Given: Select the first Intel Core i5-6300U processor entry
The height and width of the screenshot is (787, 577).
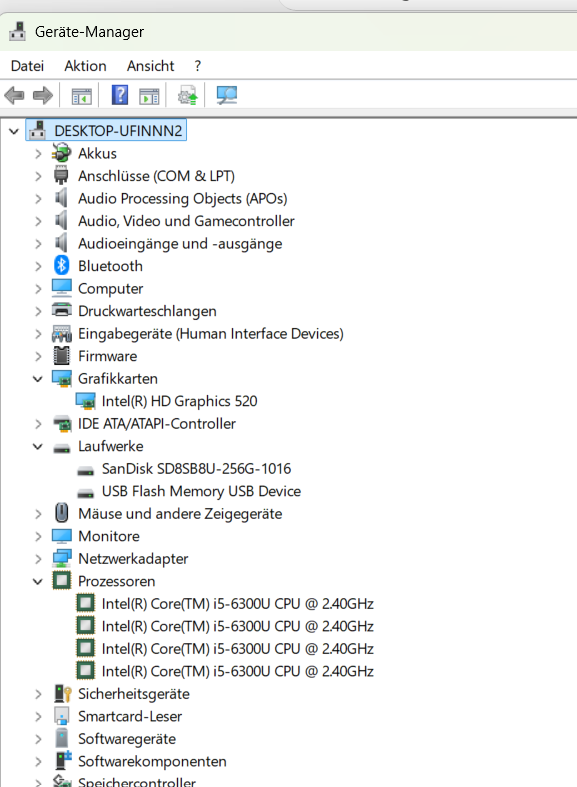Looking at the screenshot, I should coord(237,604).
